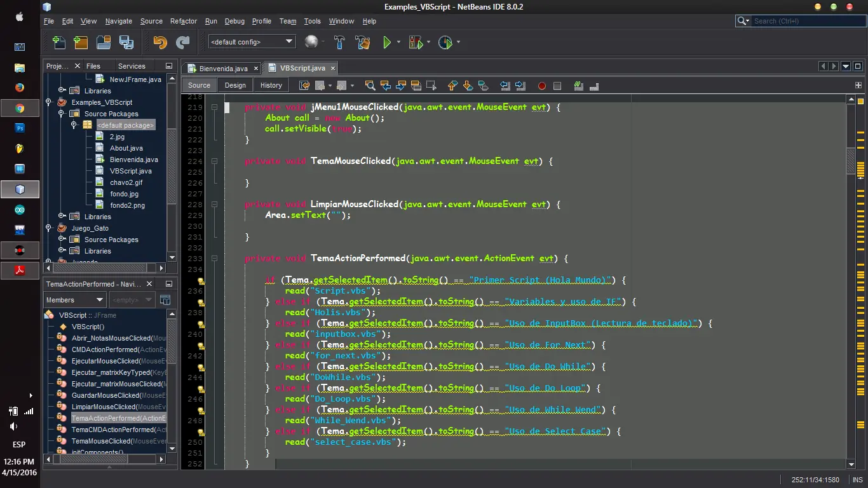Switch to Source view
This screenshot has height=488, width=868.
199,85
